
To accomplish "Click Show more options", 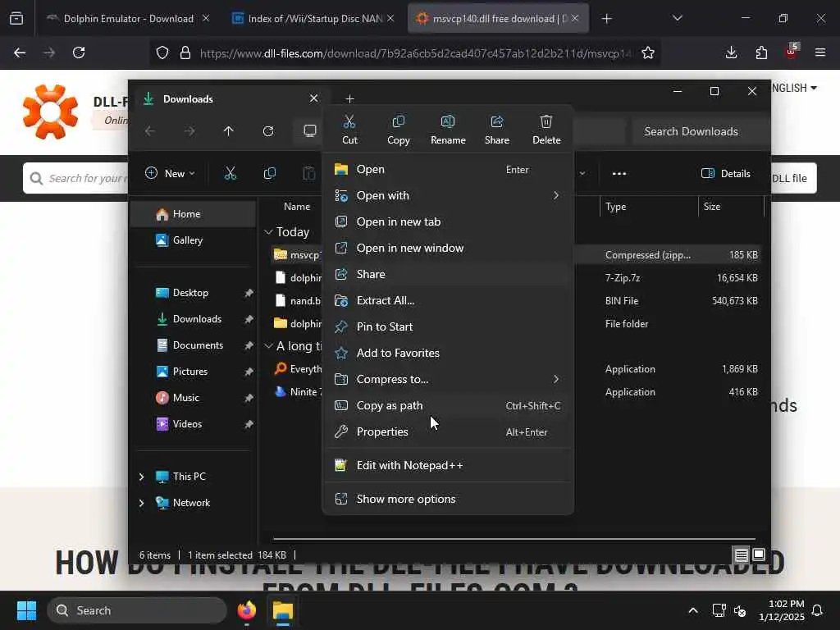I will pyautogui.click(x=448, y=499).
